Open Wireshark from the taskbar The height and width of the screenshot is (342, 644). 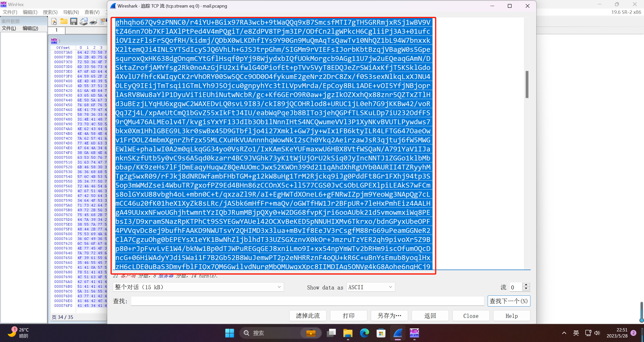[398, 333]
